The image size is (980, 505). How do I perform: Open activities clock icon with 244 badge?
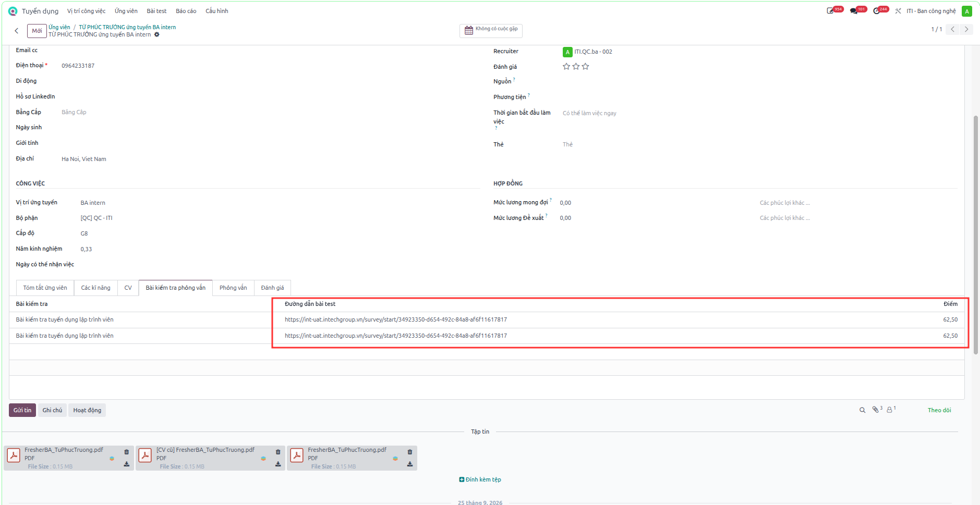tap(877, 11)
